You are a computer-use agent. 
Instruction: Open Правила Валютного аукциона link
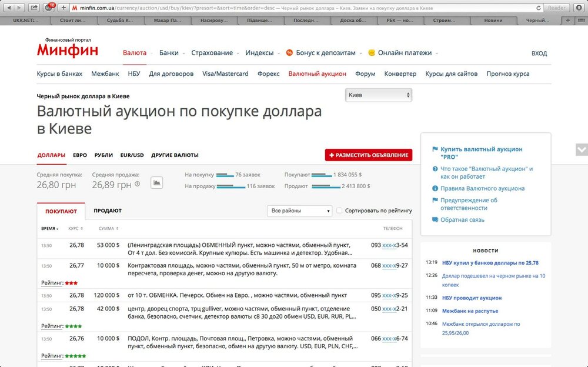(482, 188)
